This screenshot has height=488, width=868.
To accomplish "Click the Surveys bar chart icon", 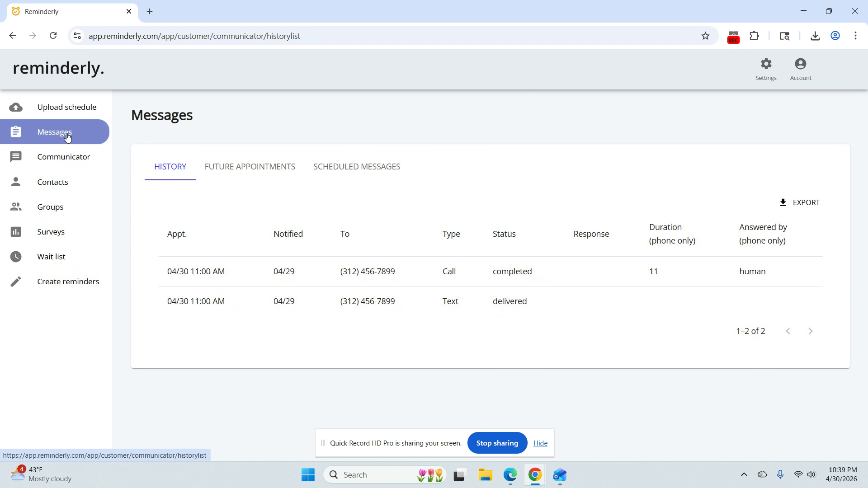I will (x=16, y=232).
